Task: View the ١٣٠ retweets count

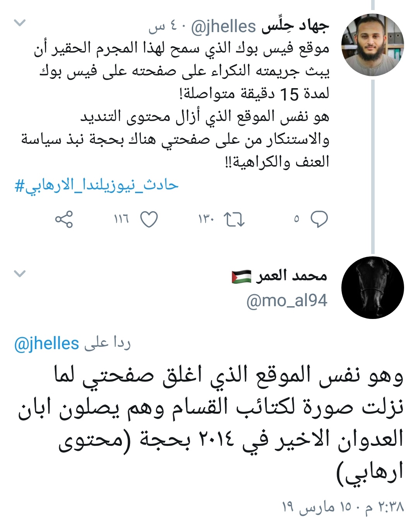Action: 205,219
